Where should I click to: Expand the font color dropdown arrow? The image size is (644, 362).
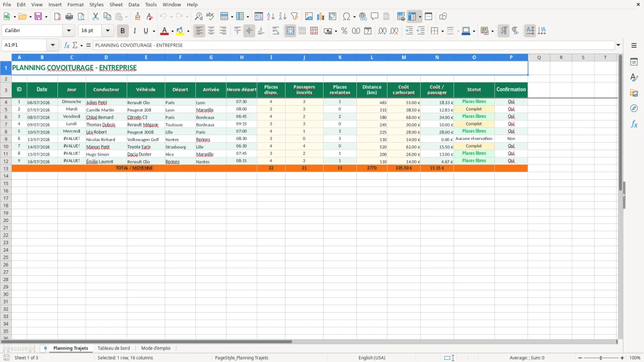172,32
